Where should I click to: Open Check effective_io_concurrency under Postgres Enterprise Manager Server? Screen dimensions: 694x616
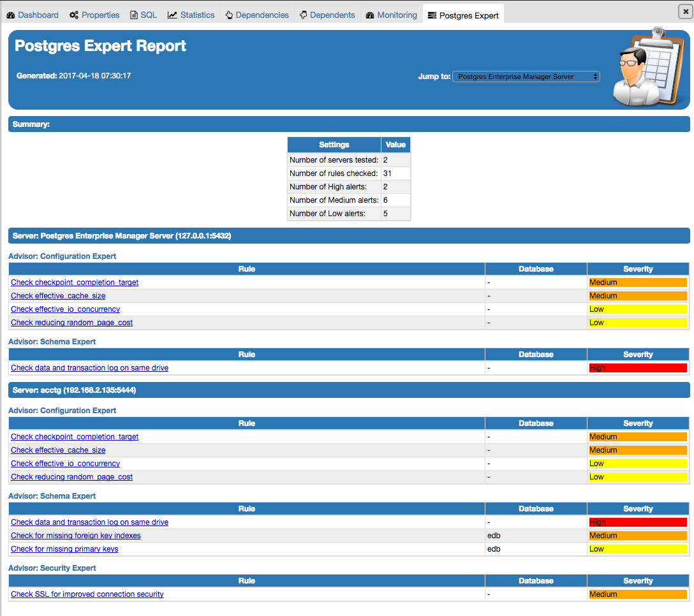coord(65,309)
